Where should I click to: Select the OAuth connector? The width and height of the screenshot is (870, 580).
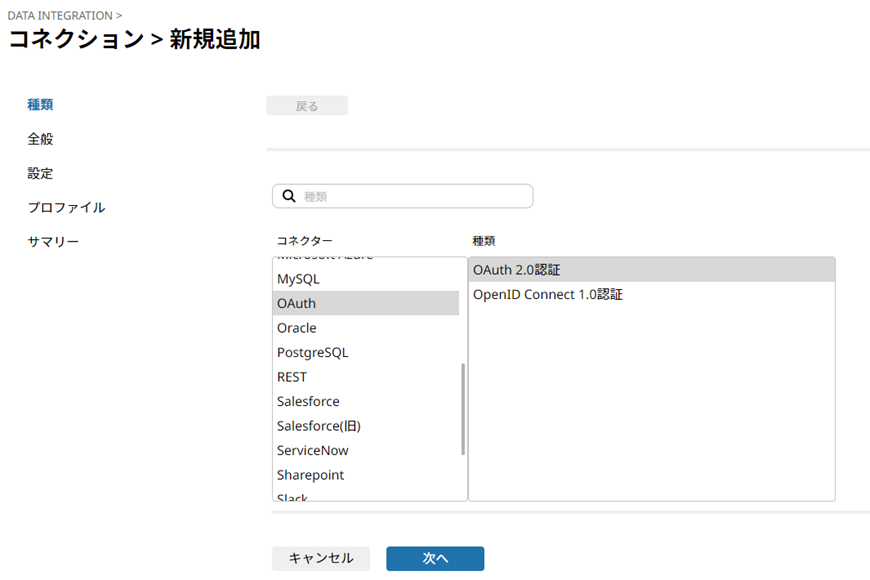(366, 303)
